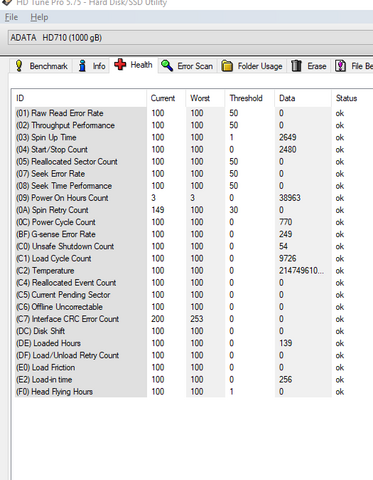The image size is (373, 480).
Task: Click the Spin Up Time data value 2649
Action: (x=288, y=137)
